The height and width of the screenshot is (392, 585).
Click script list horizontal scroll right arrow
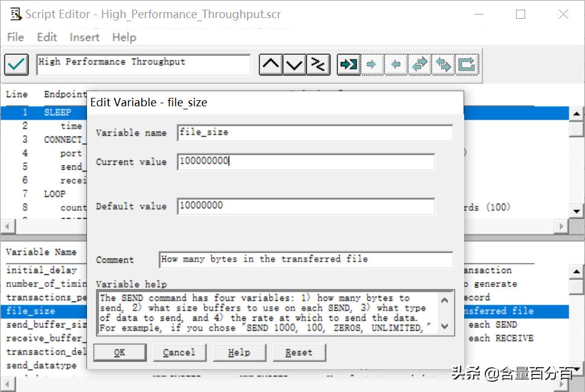point(561,227)
